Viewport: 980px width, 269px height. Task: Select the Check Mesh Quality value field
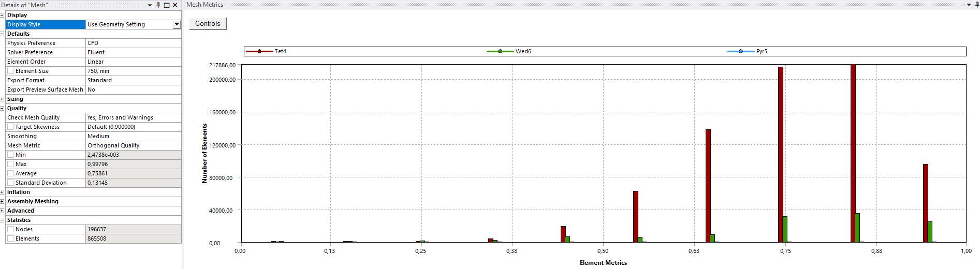coord(133,117)
